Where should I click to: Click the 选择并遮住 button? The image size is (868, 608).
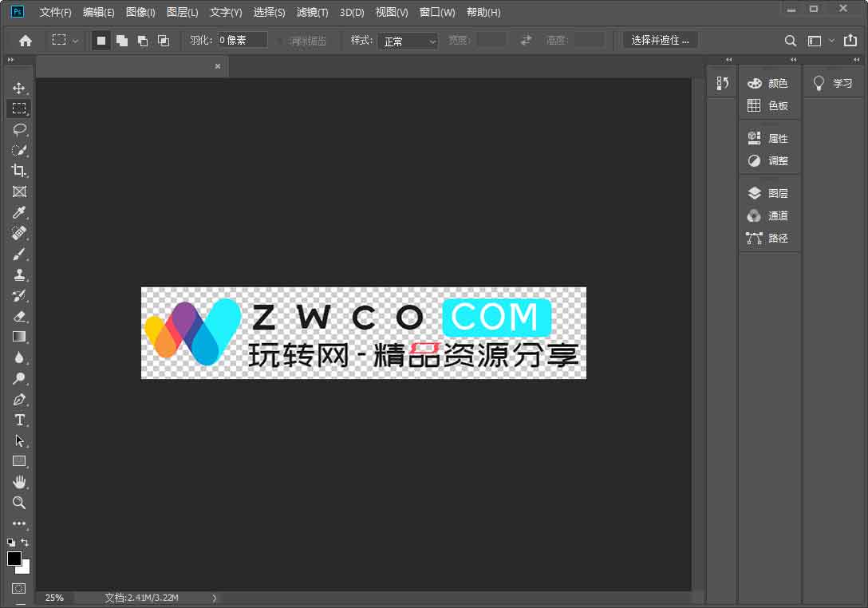pyautogui.click(x=660, y=41)
